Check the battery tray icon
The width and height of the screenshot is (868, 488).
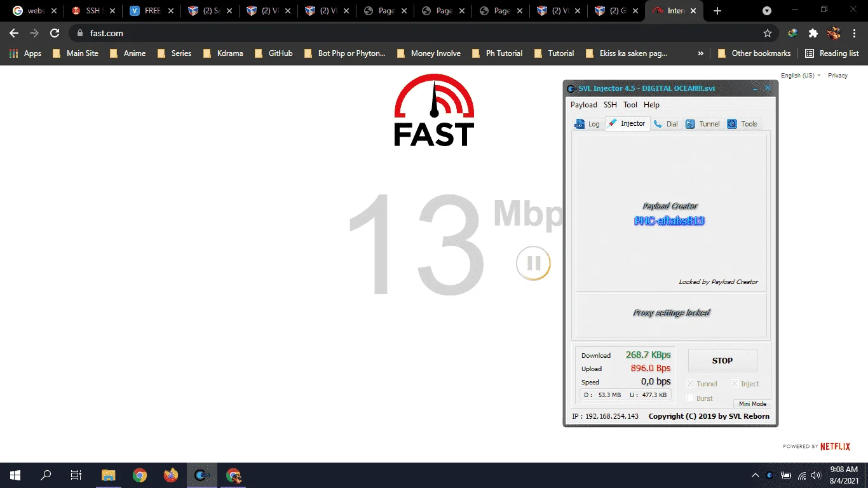[x=786, y=475]
